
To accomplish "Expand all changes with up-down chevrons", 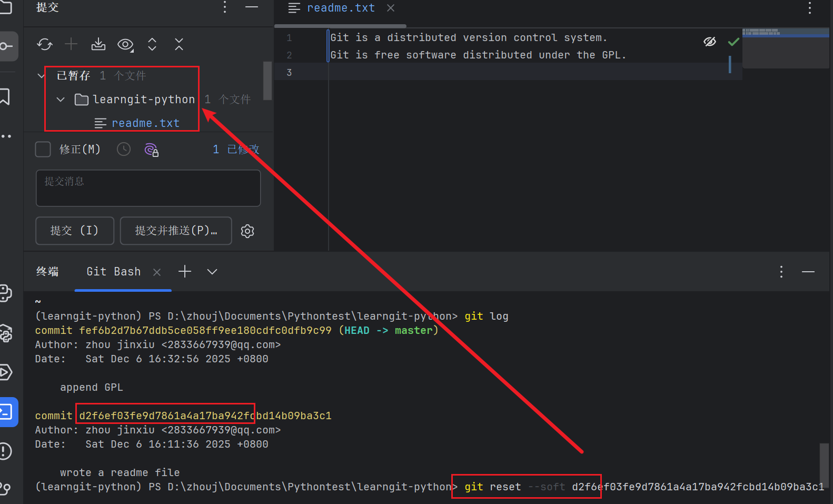I will coord(152,44).
